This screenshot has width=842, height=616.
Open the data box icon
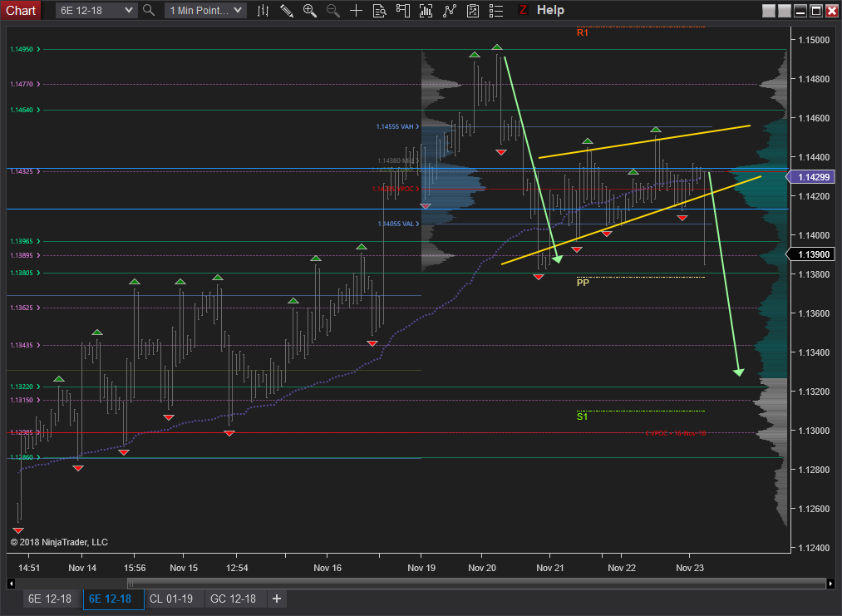[x=379, y=10]
